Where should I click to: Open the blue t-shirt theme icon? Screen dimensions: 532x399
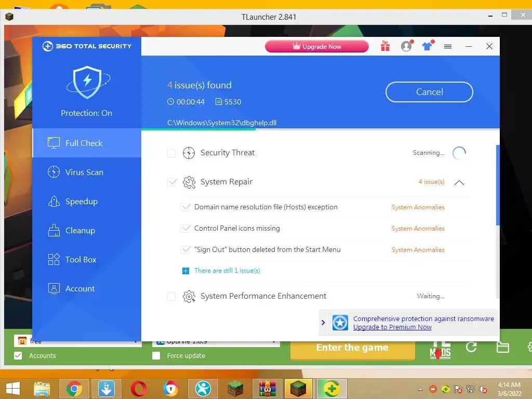click(x=428, y=46)
